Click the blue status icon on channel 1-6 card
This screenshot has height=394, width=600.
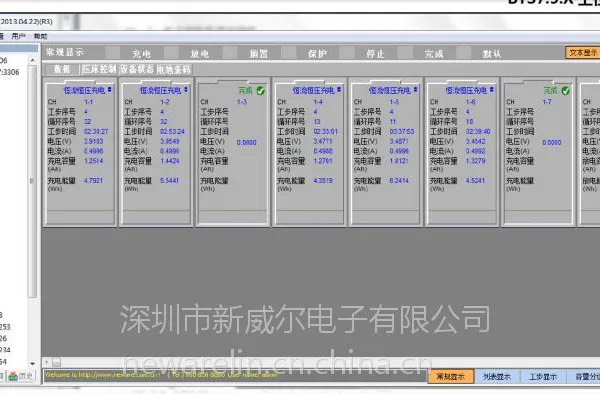(491, 90)
